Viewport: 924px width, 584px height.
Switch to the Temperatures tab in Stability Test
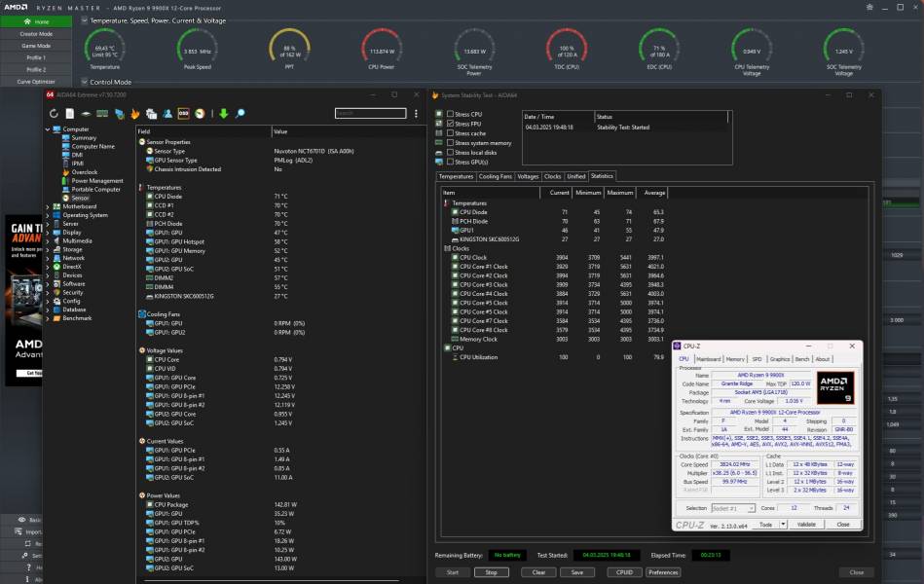pos(456,176)
